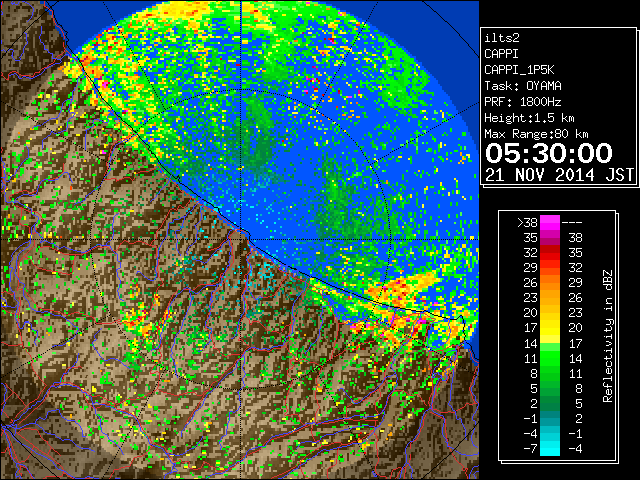Click the green 8-11 dBZ legend swatch

pos(550,373)
